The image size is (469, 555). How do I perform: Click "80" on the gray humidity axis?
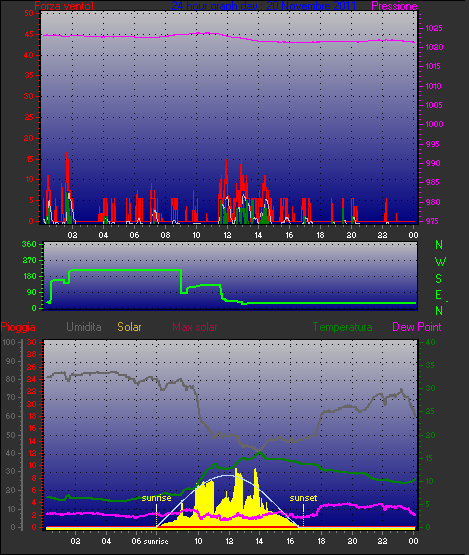coord(11,379)
